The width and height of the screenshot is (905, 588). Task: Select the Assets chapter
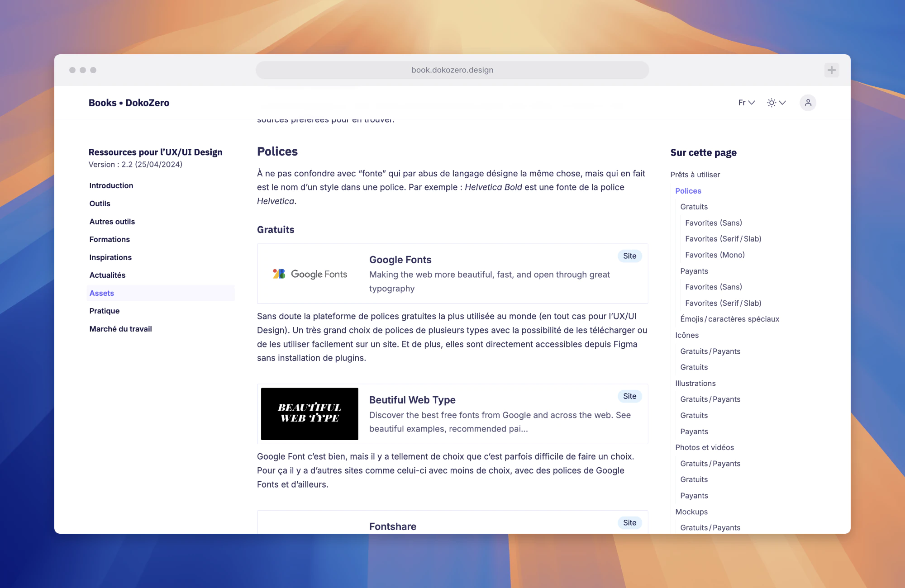tap(161, 293)
